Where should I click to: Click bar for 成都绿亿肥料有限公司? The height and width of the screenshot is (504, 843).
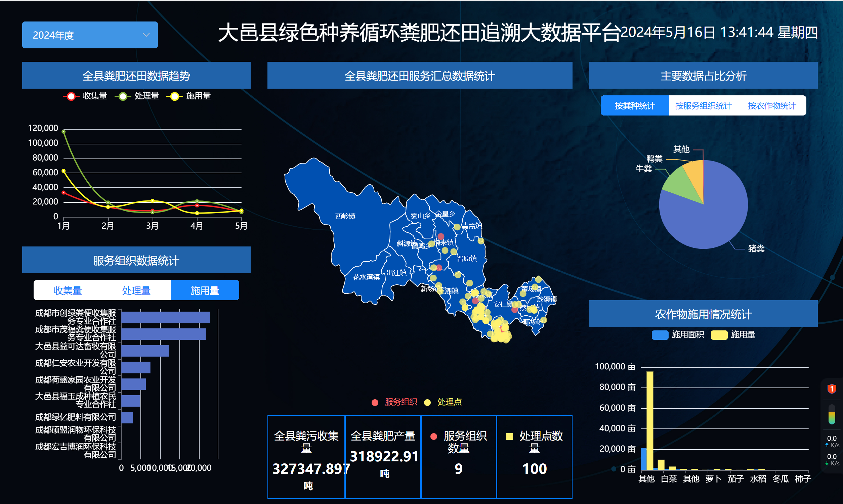point(127,417)
